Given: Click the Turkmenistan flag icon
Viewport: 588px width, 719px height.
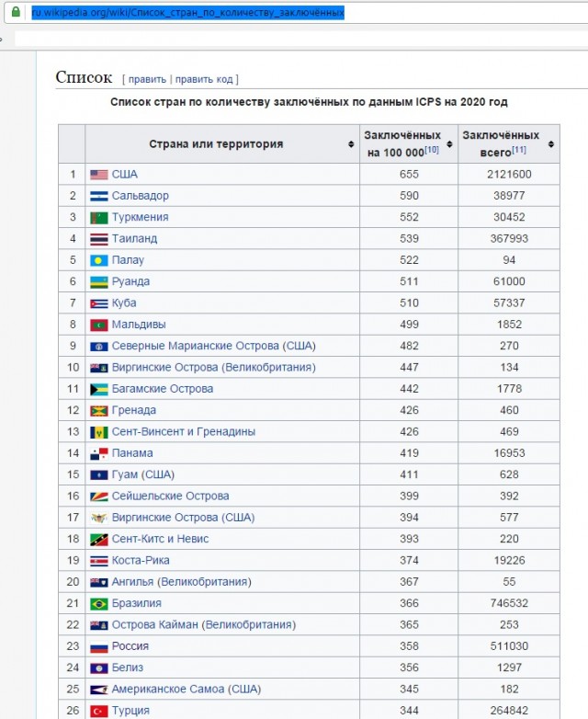Looking at the screenshot, I should click(x=99, y=218).
